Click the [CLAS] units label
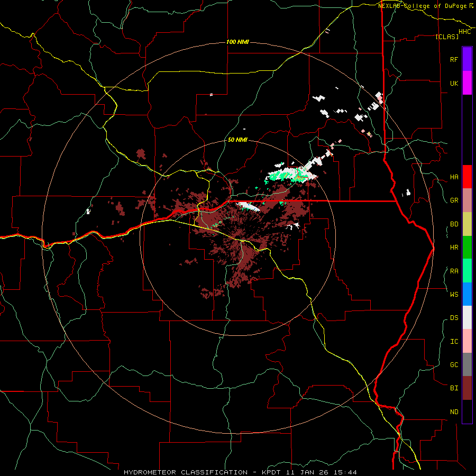Screen dimensions: 476x476 pos(447,36)
